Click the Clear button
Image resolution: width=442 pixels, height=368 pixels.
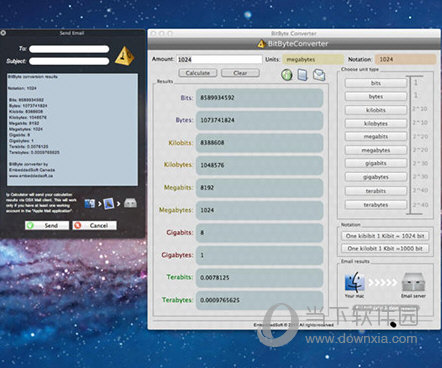(x=240, y=73)
